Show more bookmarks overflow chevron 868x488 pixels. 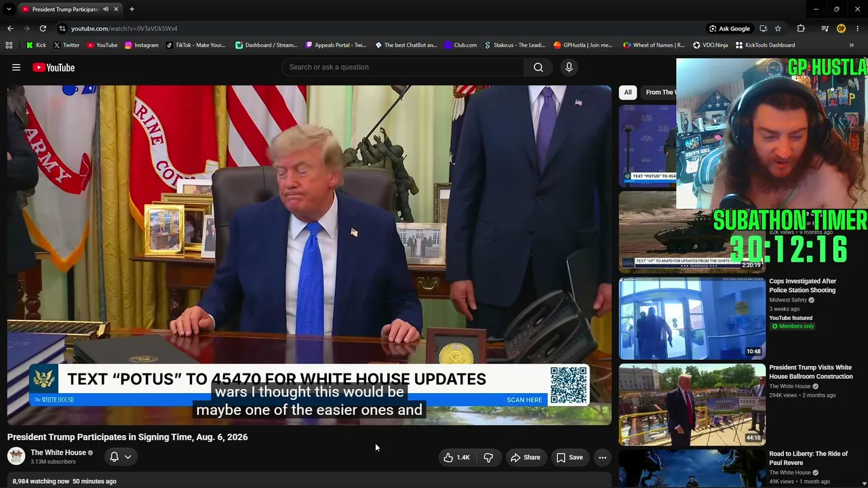point(852,45)
